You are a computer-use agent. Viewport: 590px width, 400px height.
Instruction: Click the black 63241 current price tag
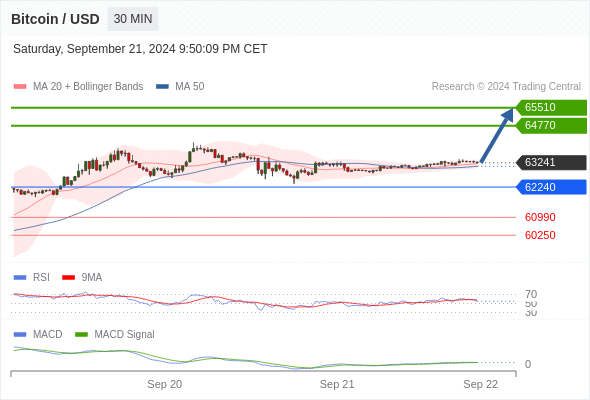pos(551,162)
